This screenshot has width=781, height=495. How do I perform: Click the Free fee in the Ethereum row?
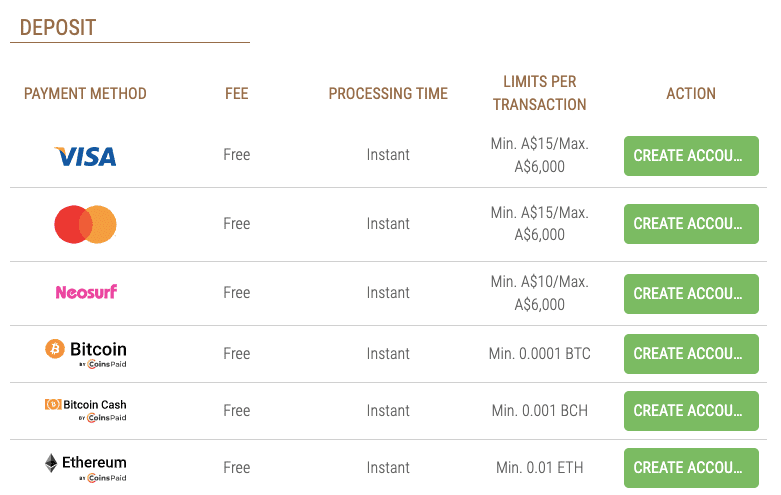[x=237, y=468]
